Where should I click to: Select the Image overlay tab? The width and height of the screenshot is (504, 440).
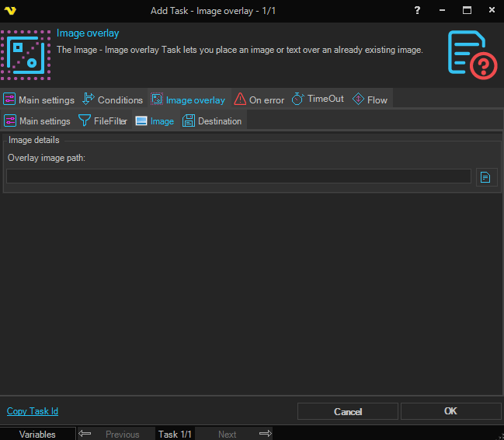pyautogui.click(x=188, y=100)
